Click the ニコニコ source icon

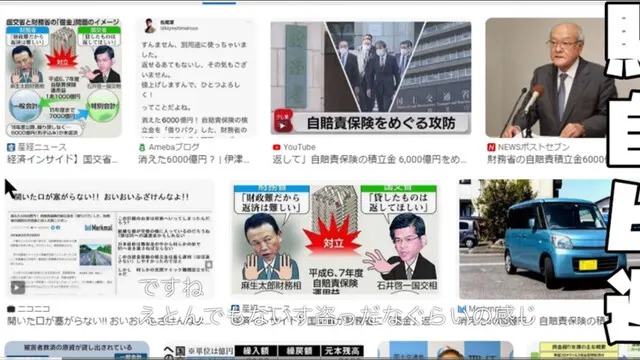[x=11, y=309]
